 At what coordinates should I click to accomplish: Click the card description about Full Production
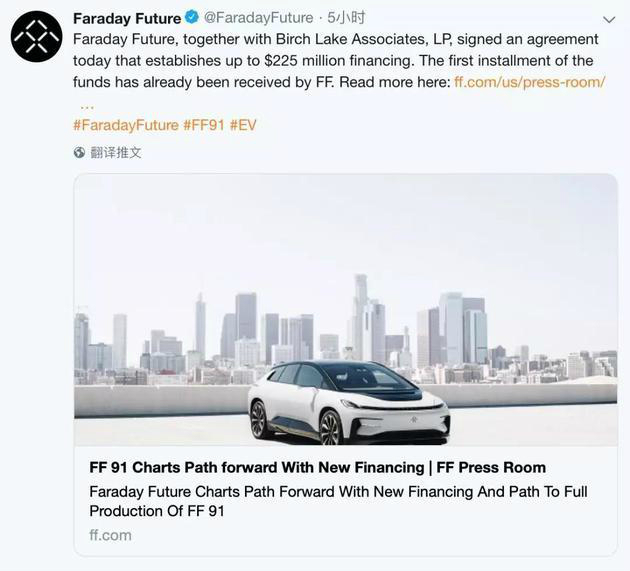click(338, 501)
